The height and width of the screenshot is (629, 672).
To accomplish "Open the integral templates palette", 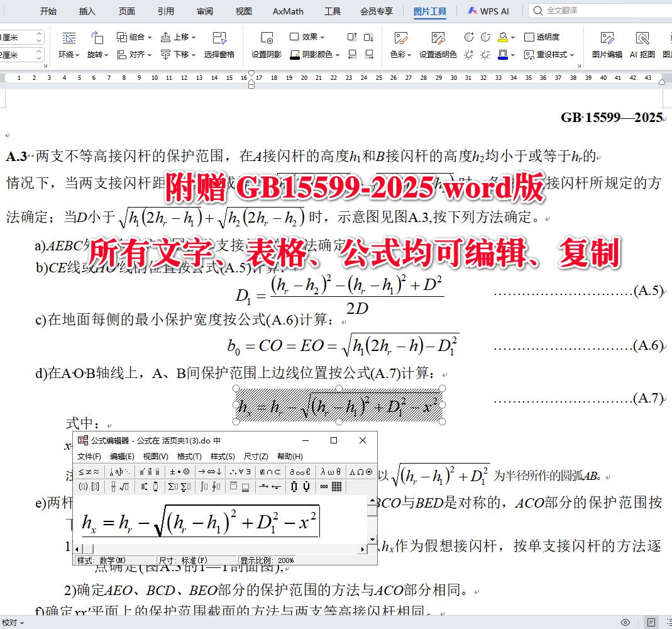I will [x=206, y=486].
